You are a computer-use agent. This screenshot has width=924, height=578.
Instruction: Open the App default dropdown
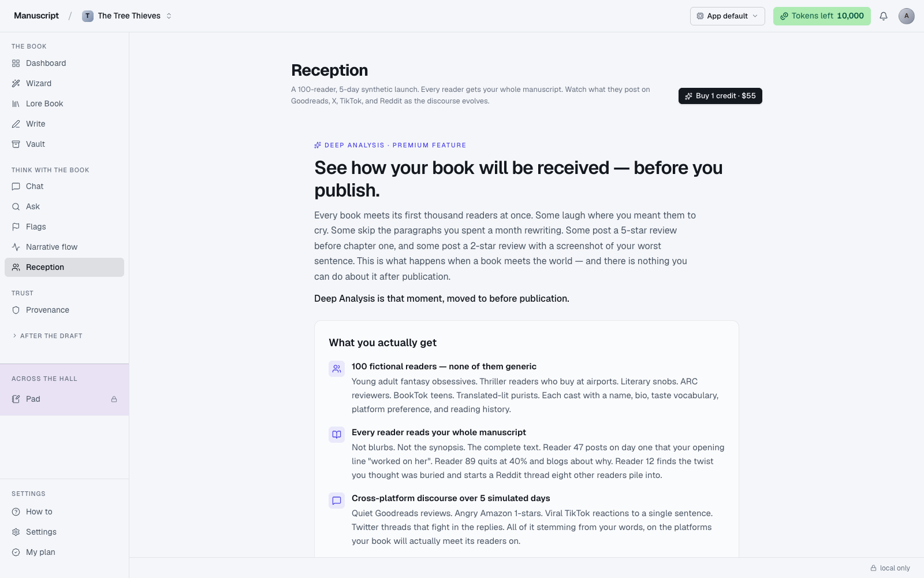click(x=728, y=16)
